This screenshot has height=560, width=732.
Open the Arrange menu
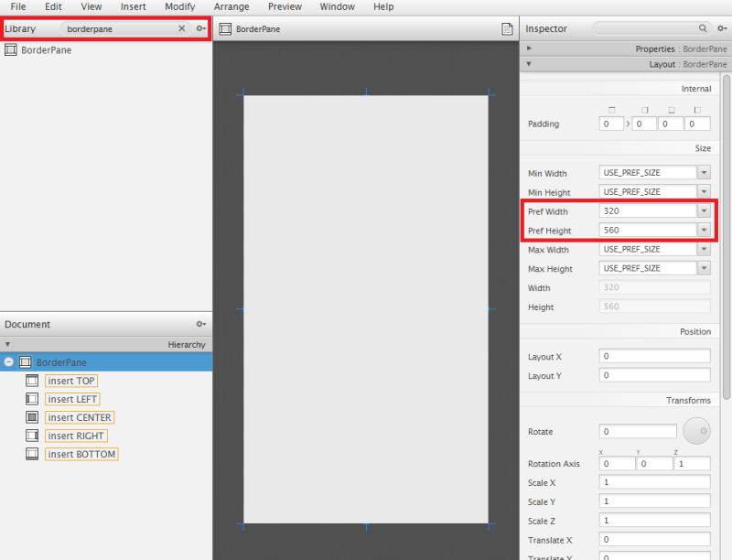231,6
